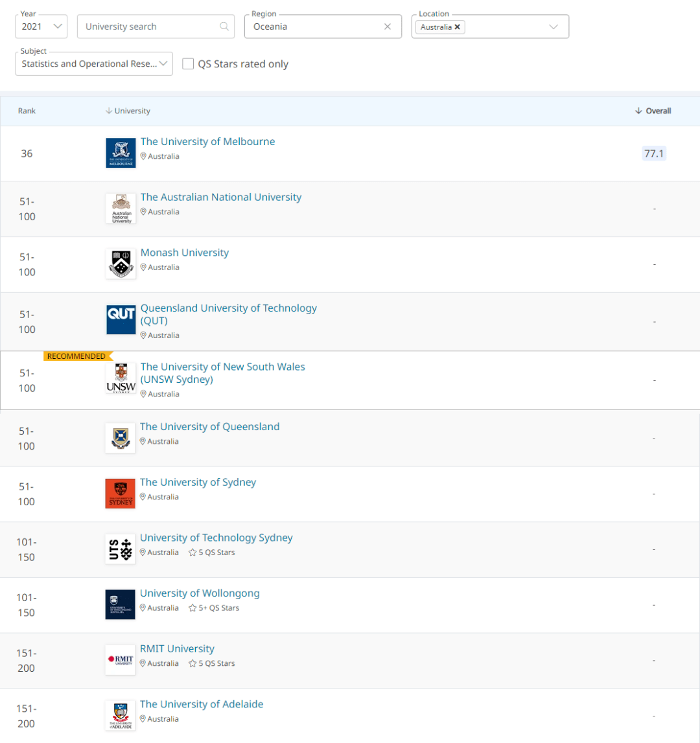Open The University of Adelaide link
This screenshot has height=743, width=700.
[202, 704]
